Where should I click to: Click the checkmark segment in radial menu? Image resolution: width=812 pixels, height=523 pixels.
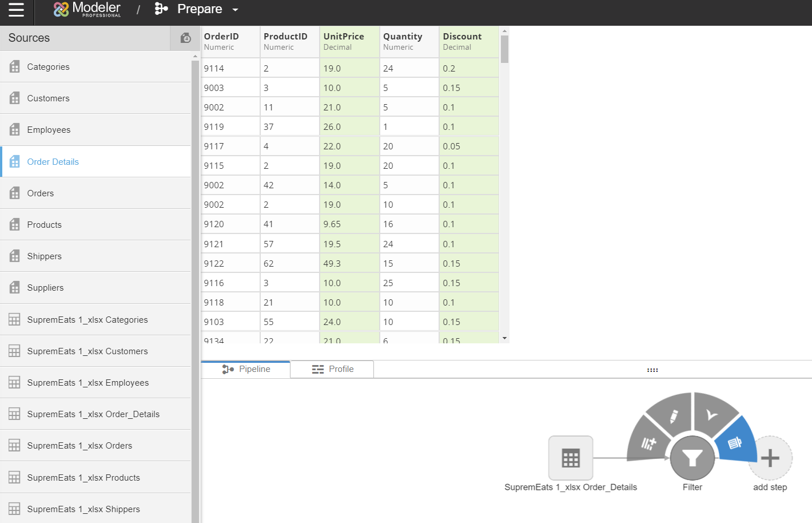712,414
